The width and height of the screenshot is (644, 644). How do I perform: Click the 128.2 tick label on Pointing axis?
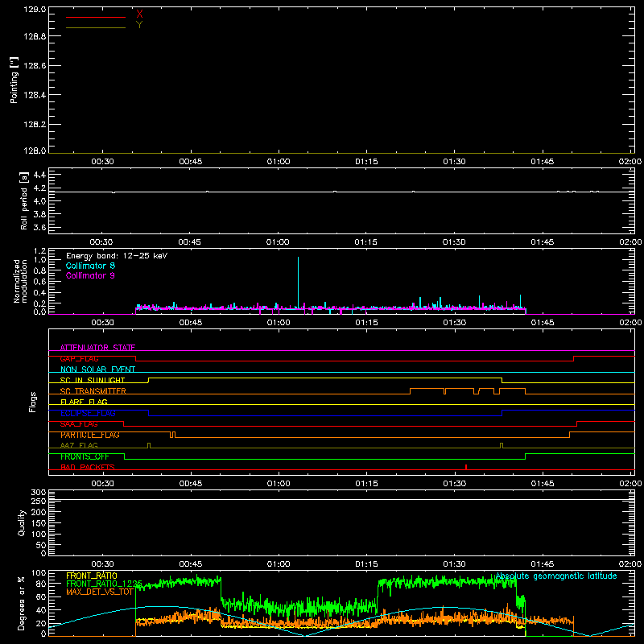35,125
